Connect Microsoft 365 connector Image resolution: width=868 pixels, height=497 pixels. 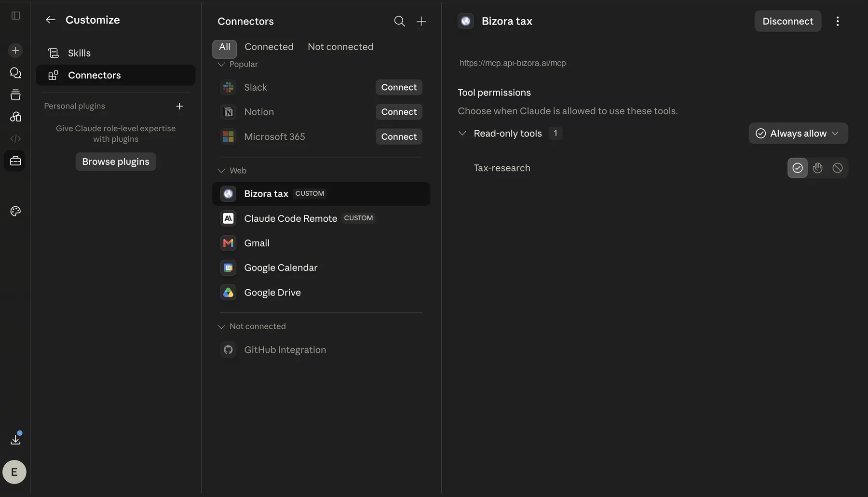tap(399, 136)
